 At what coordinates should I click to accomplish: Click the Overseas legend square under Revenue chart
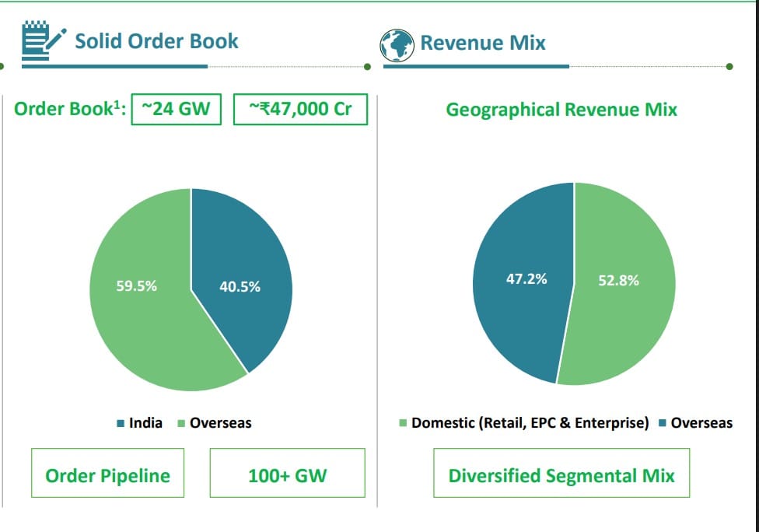point(662,423)
